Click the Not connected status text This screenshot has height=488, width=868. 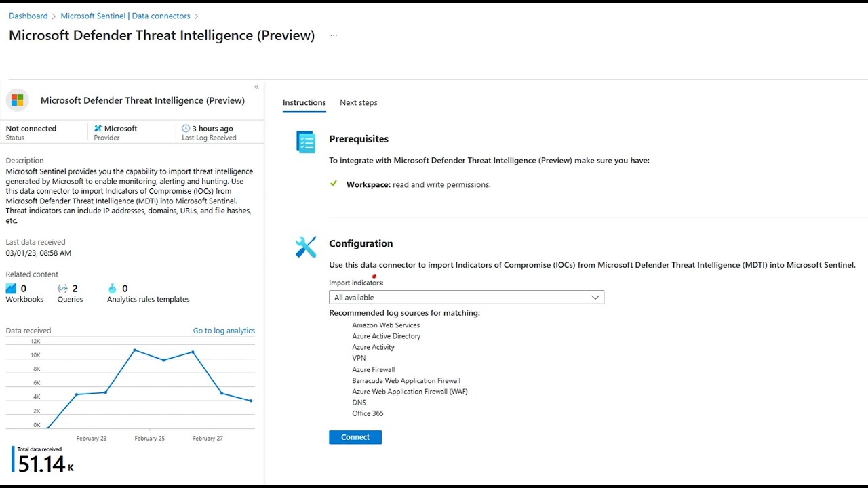31,129
